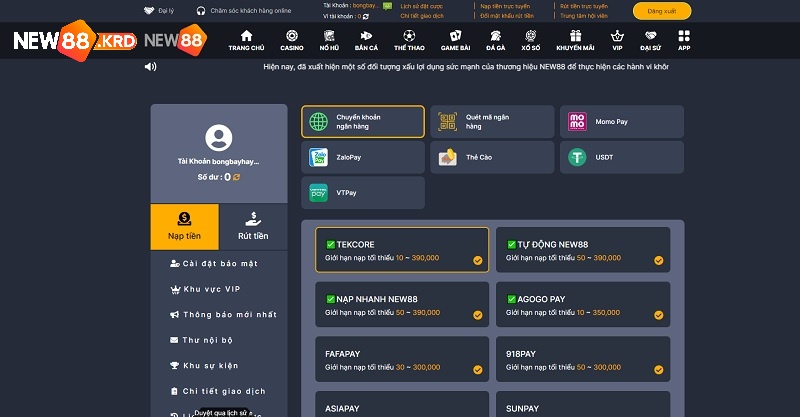
Task: Choose the FAFAPAY deposit channel
Action: click(x=402, y=359)
